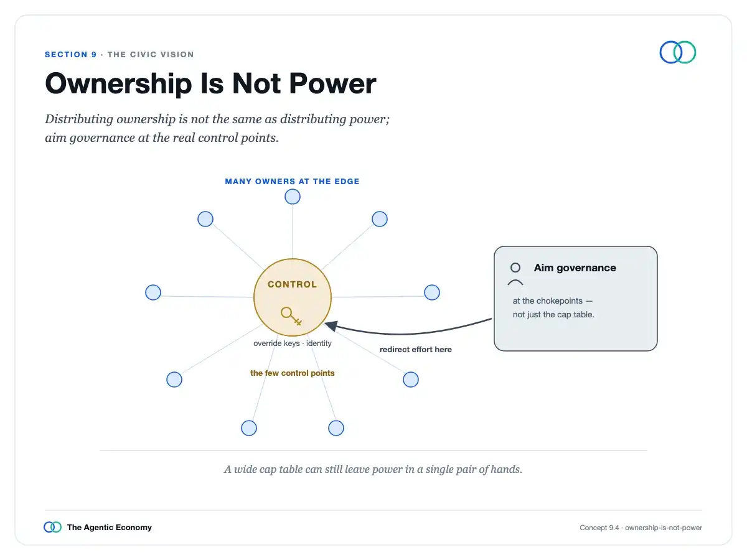747x560 pixels.
Task: Click MANY OWNERS AT THE EDGE label
Action: (x=293, y=182)
